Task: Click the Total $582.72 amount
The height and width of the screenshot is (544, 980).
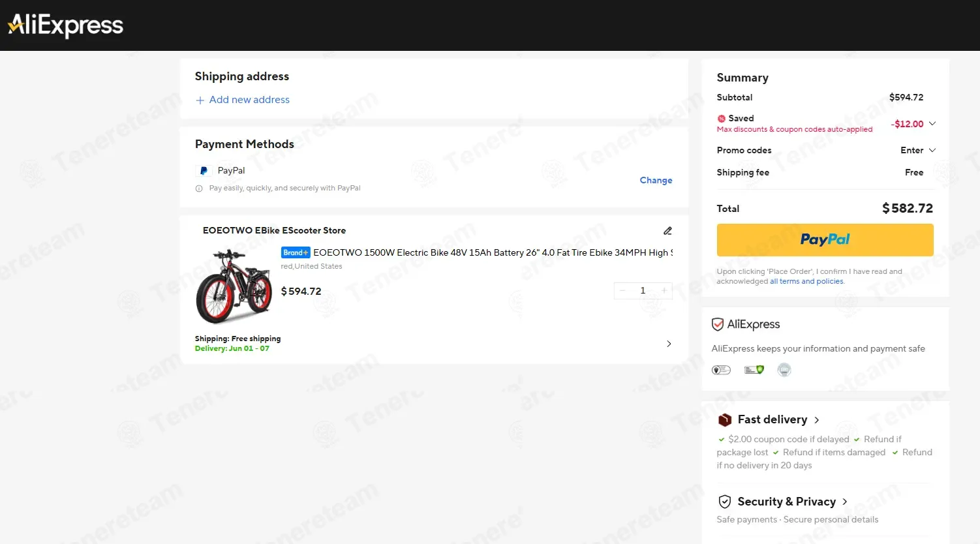Action: tap(907, 208)
